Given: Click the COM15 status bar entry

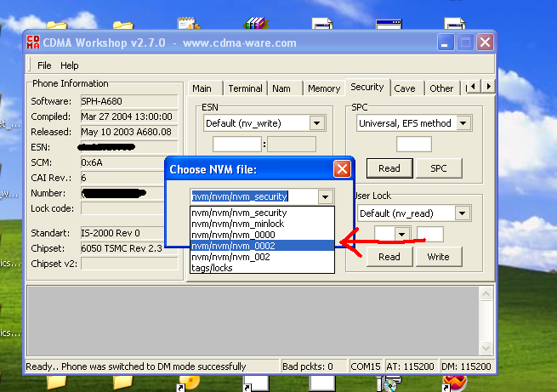Looking at the screenshot, I should 365,366.
